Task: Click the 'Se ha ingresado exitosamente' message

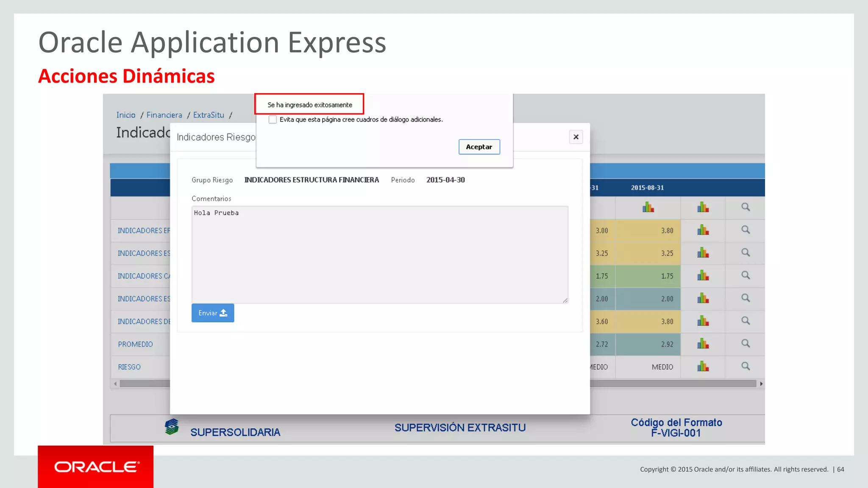Action: pos(310,105)
